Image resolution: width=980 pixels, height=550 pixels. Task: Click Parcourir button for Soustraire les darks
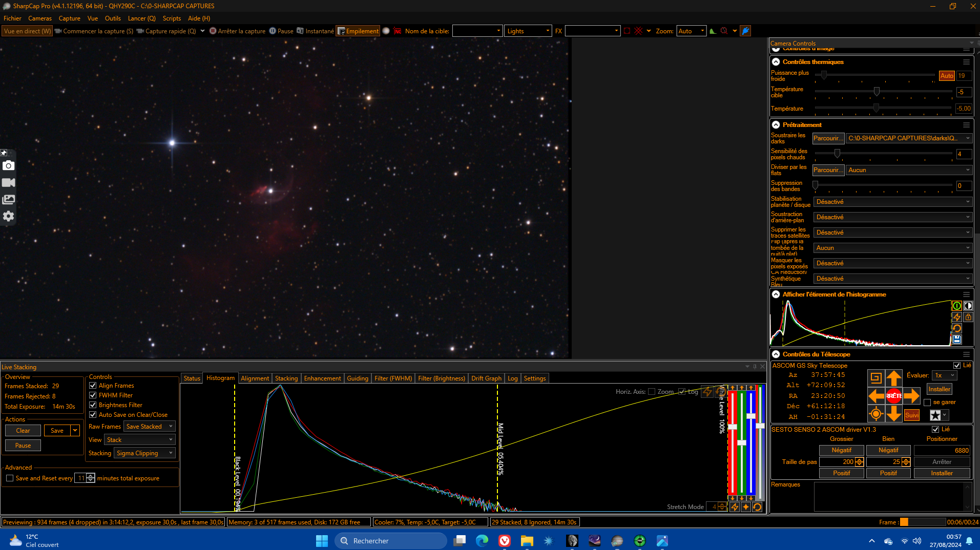point(828,138)
